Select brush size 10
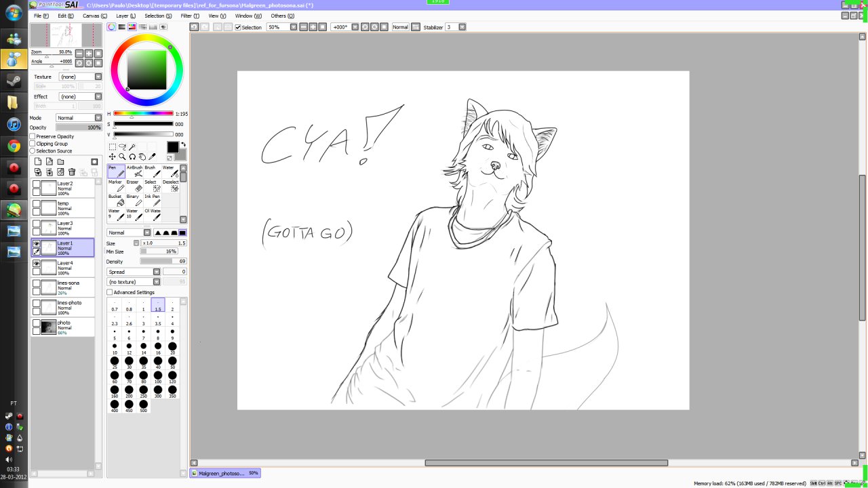This screenshot has height=488, width=868. point(115,349)
